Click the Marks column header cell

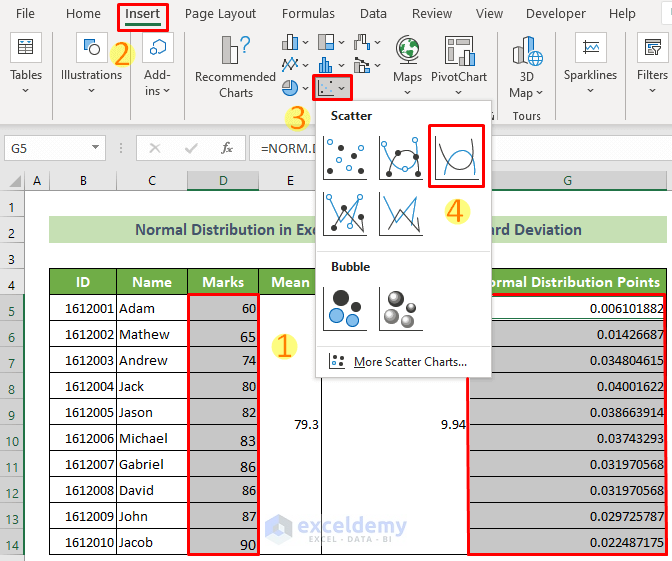tap(223, 282)
